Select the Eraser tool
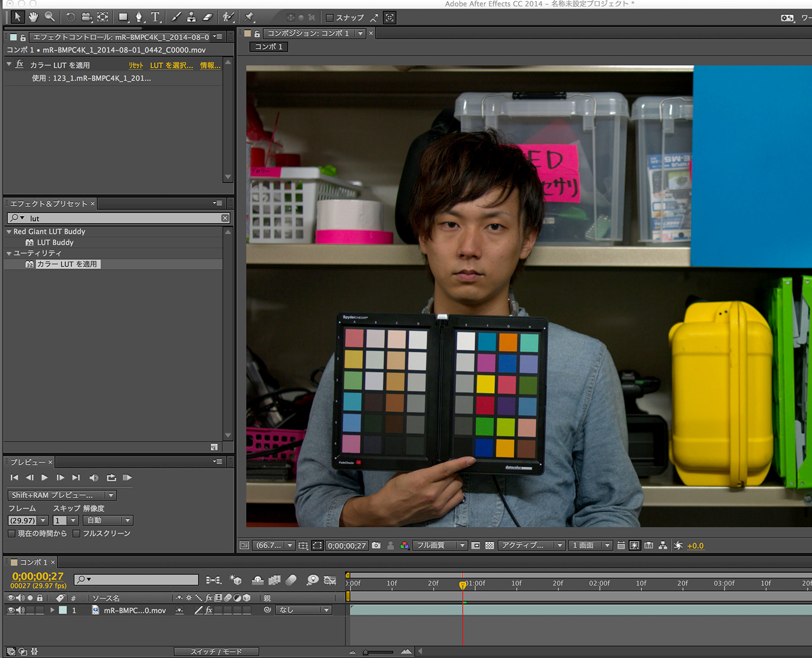 click(x=208, y=17)
